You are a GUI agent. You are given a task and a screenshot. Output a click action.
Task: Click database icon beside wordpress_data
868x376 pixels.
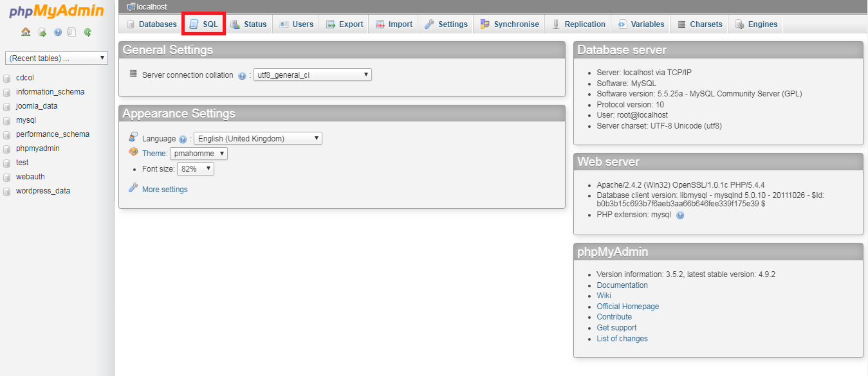tap(8, 191)
